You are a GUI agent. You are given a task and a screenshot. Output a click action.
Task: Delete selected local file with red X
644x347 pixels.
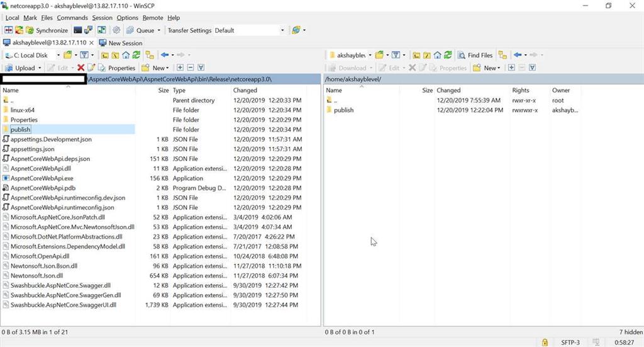point(81,68)
